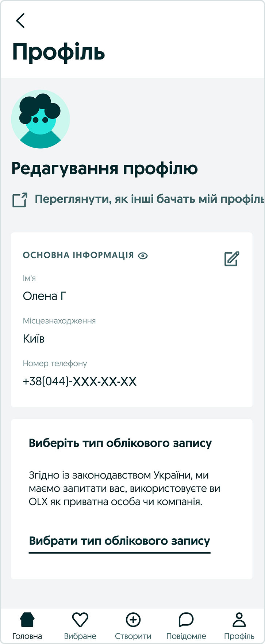This screenshot has width=265, height=644.
Task: Open Переглянути, як інші бачать мій профіль
Action: click(150, 199)
